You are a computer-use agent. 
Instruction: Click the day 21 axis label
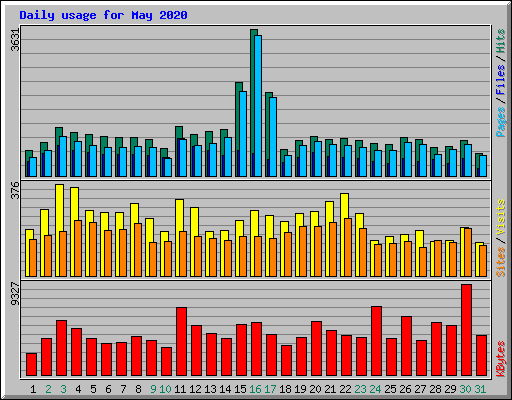pyautogui.click(x=330, y=389)
